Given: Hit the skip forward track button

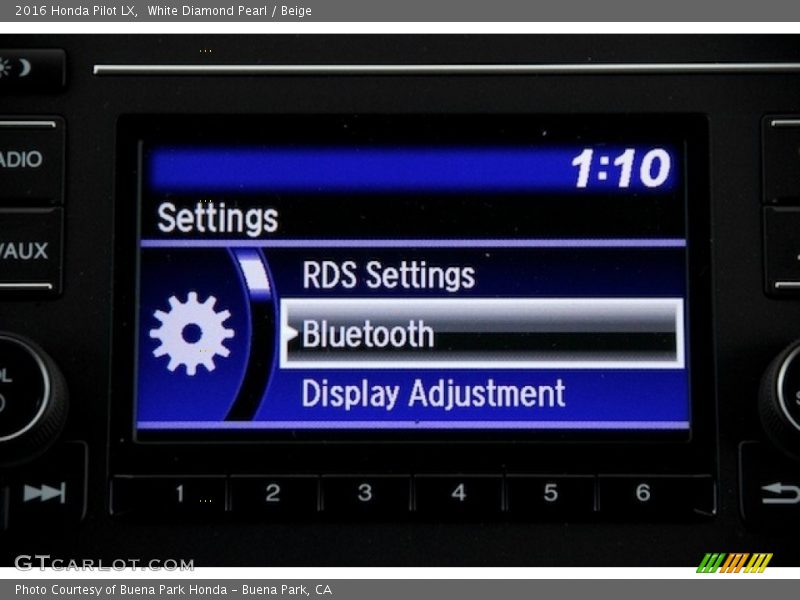Looking at the screenshot, I should 45,493.
